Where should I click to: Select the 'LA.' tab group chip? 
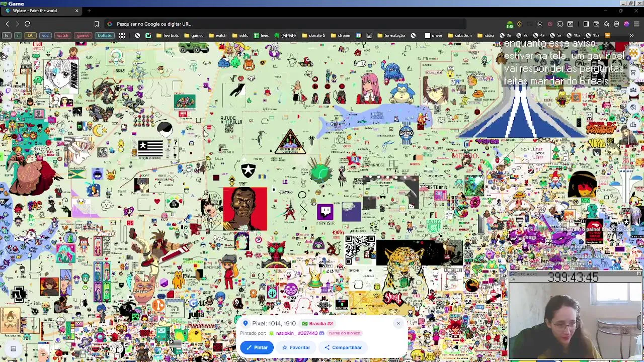[x=31, y=36]
